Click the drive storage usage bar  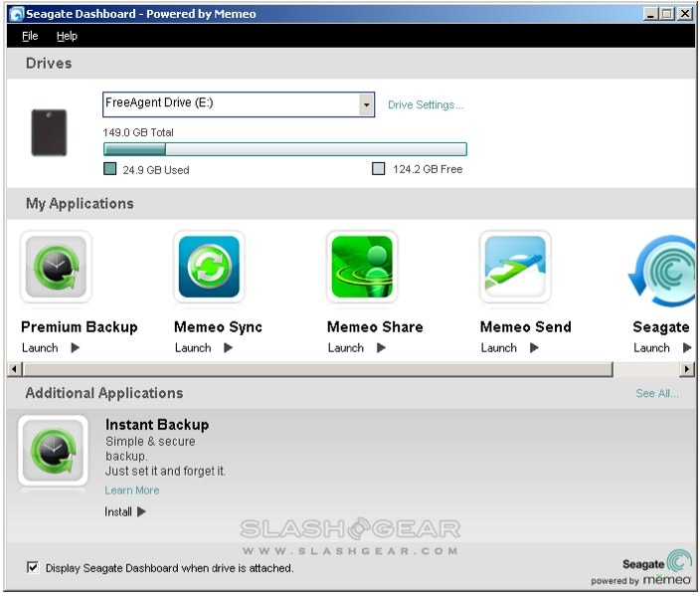(284, 149)
